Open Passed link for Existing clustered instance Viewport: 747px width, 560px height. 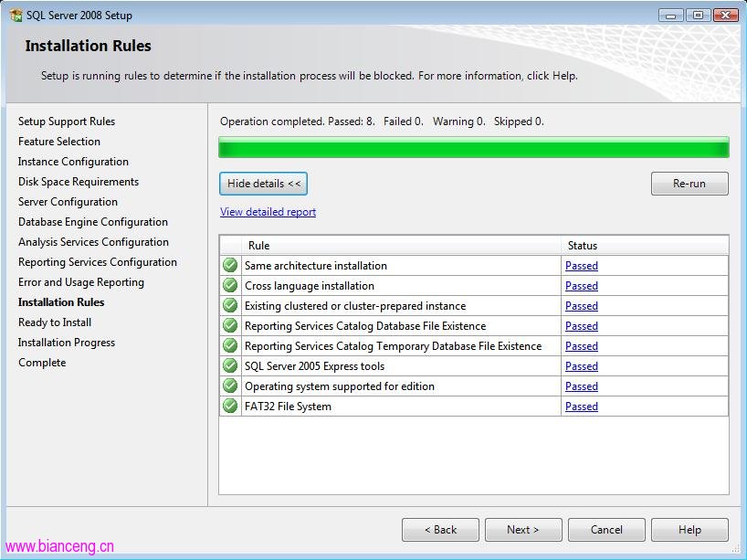pyautogui.click(x=581, y=305)
